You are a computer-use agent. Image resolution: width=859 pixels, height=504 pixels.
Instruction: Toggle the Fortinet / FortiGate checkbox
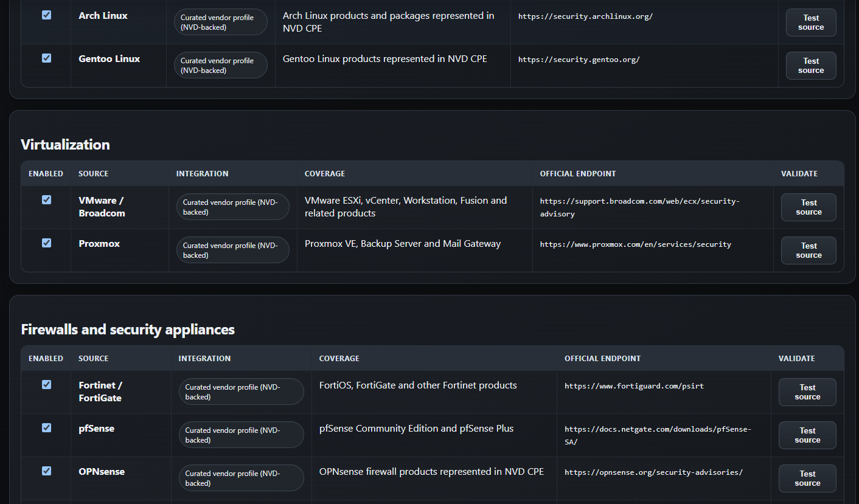click(46, 385)
